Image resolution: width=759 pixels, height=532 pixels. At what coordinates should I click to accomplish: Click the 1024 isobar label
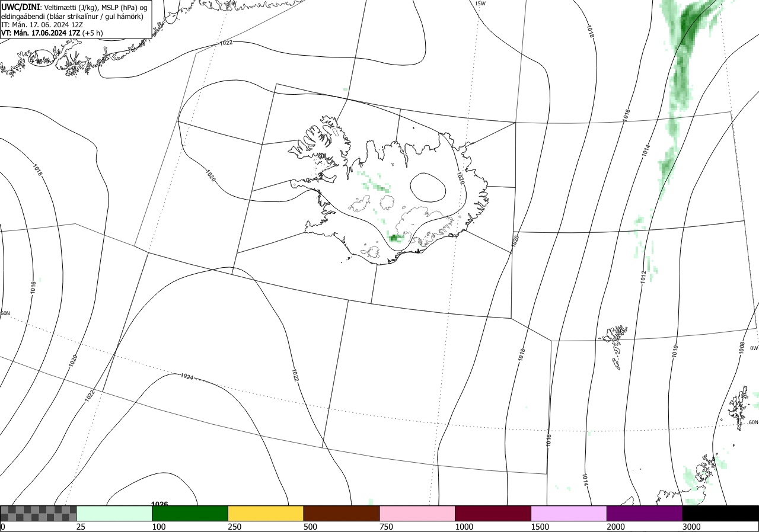click(187, 376)
